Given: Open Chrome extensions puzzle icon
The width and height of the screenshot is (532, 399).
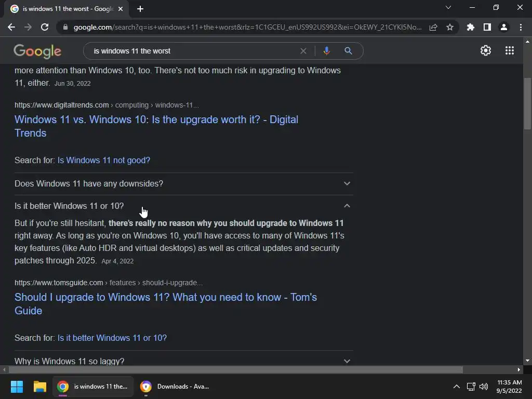Looking at the screenshot, I should [470, 27].
